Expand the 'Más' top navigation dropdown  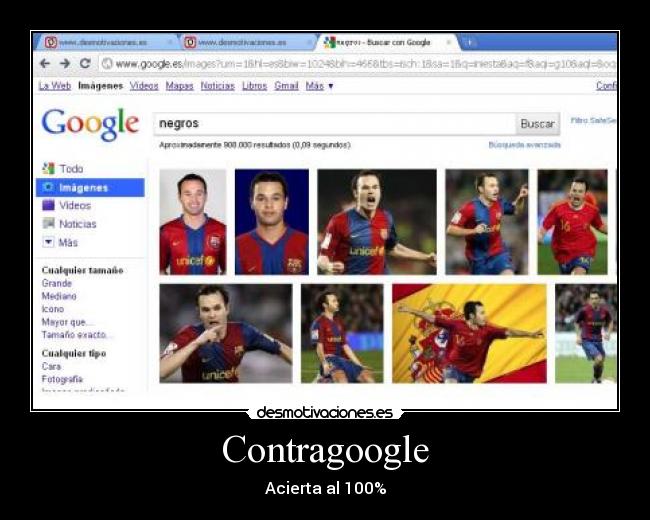[319, 86]
